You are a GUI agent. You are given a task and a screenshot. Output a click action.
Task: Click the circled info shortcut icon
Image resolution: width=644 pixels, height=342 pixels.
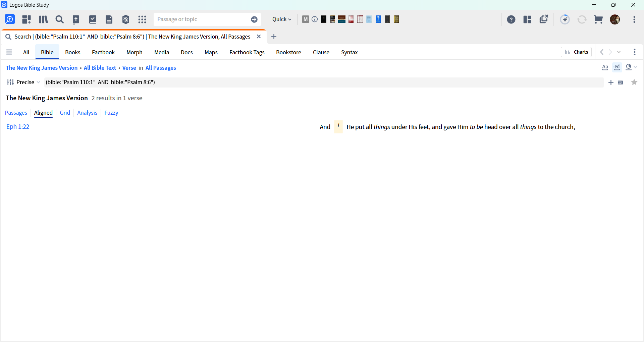(315, 19)
